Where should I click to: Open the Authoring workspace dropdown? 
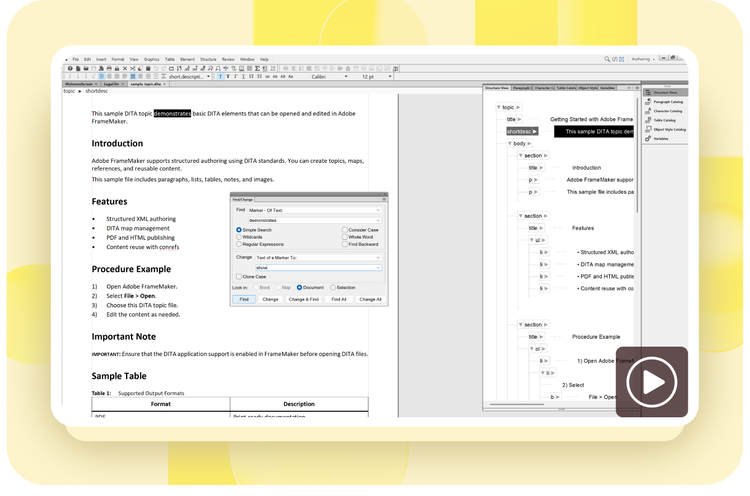click(643, 59)
